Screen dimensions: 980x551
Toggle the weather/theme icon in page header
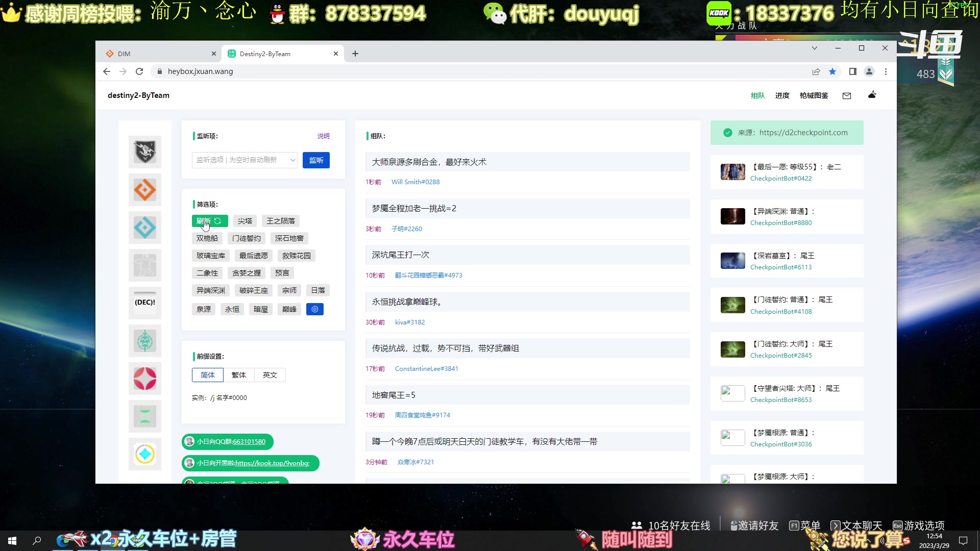[x=872, y=95]
